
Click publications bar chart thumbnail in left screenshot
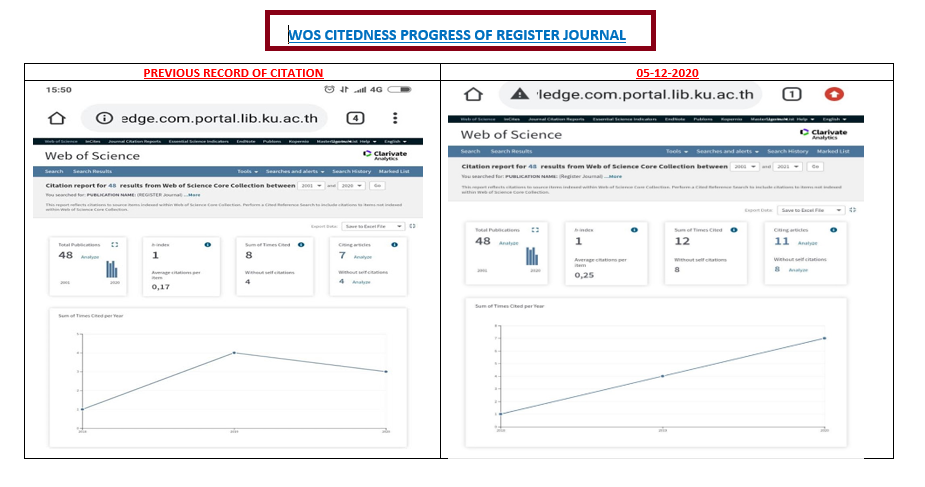click(111, 269)
